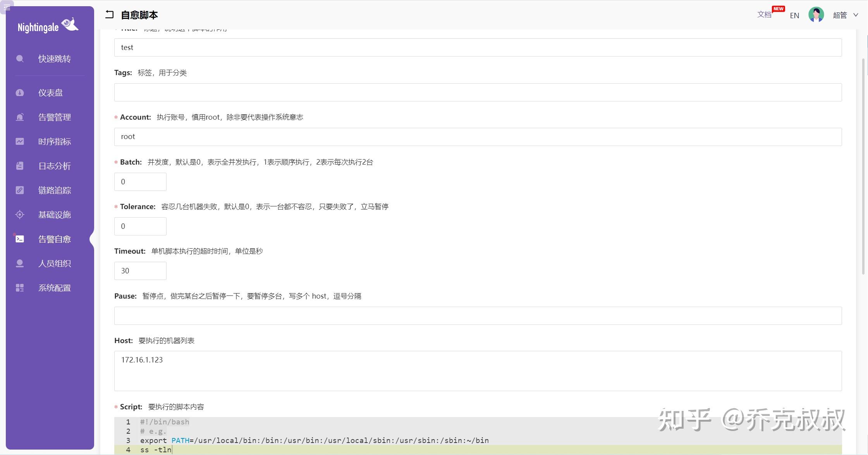Click the alert self-healing terminal icon
The width and height of the screenshot is (868, 455).
(x=20, y=239)
